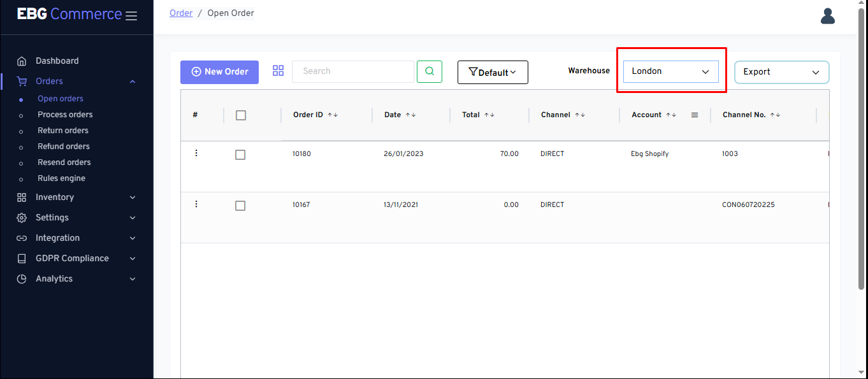This screenshot has height=379, width=868.
Task: Select checkbox for order 10167
Action: point(240,206)
